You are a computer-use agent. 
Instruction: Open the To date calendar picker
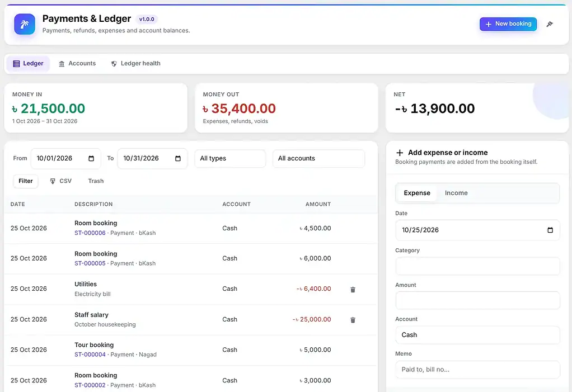[x=178, y=158]
